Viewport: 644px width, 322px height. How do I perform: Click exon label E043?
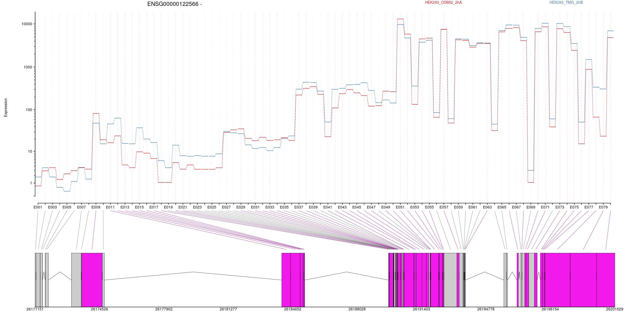[x=342, y=207]
